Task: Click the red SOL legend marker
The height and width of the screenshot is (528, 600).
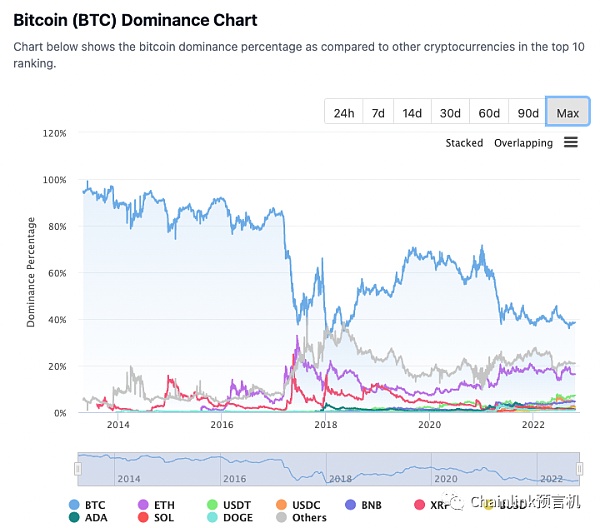Action: coord(143,517)
